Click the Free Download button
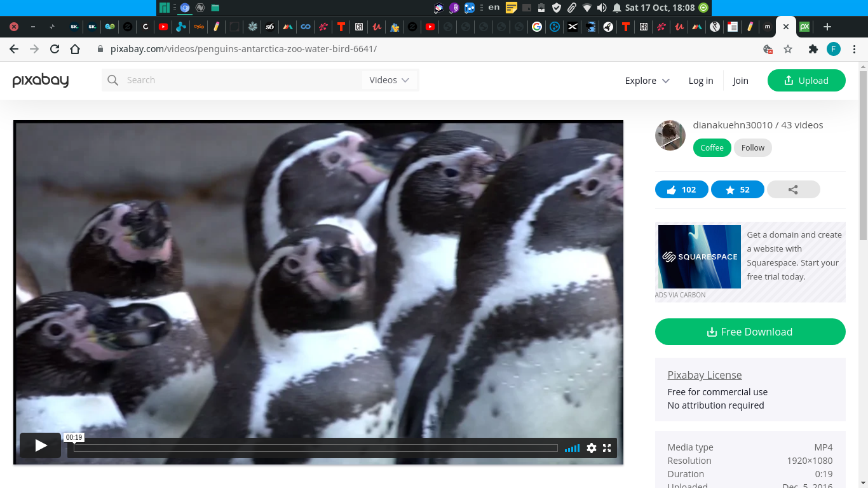 point(750,332)
